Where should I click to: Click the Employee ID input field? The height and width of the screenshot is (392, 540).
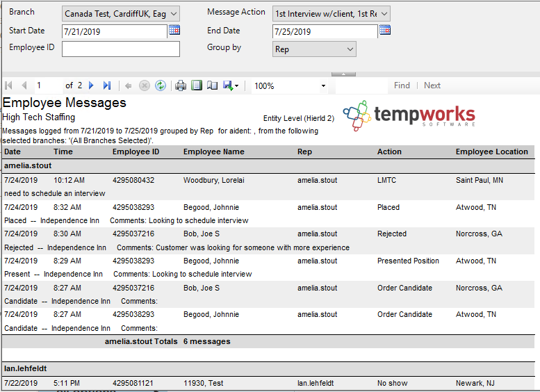[121, 49]
